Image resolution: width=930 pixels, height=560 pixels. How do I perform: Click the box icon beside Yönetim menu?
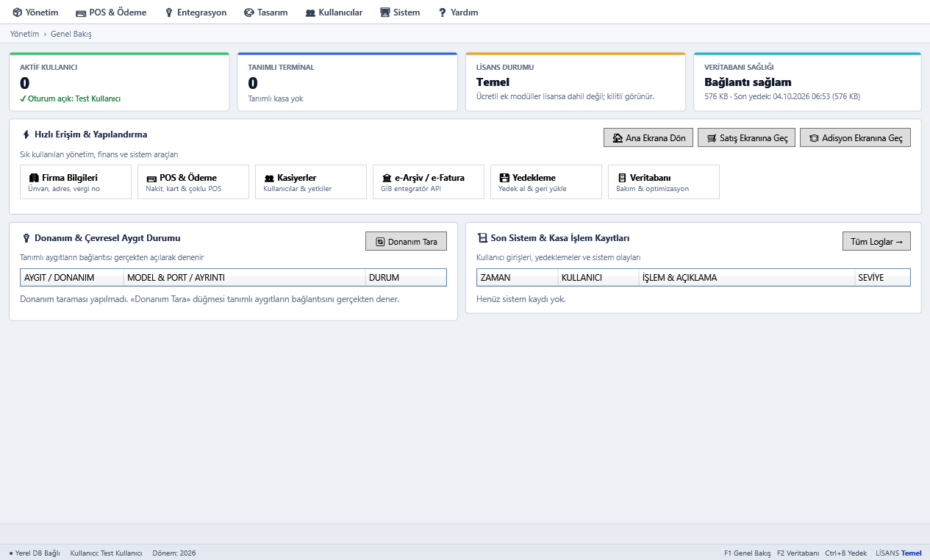[17, 12]
